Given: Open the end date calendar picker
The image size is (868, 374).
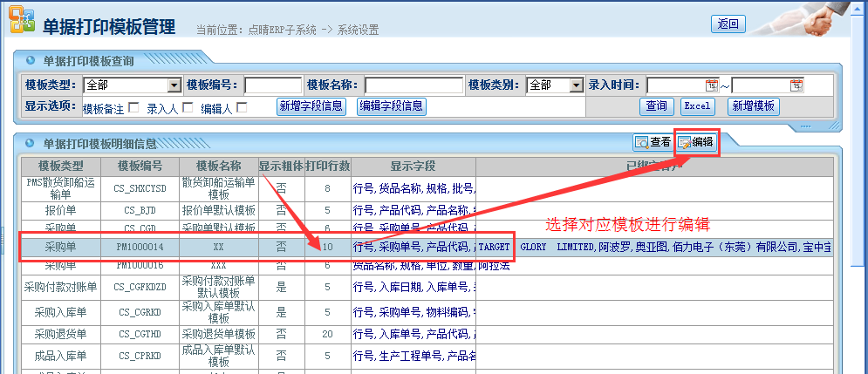Looking at the screenshot, I should 796,85.
